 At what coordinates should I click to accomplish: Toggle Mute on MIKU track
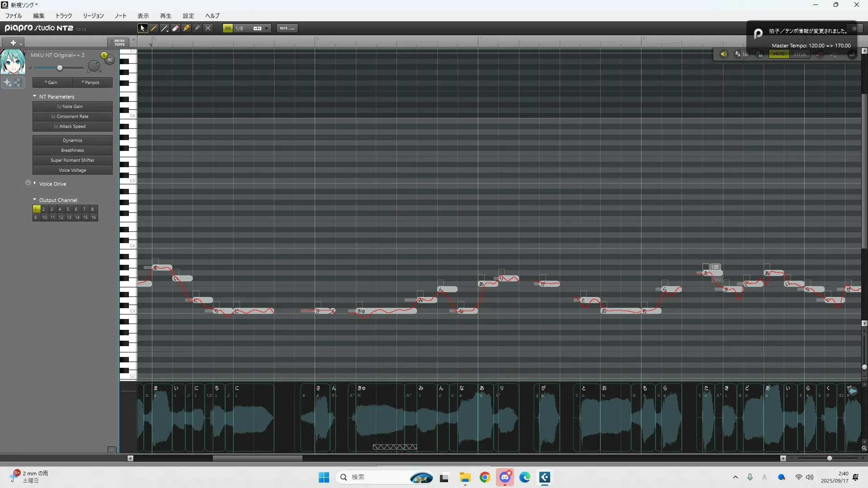tap(110, 60)
